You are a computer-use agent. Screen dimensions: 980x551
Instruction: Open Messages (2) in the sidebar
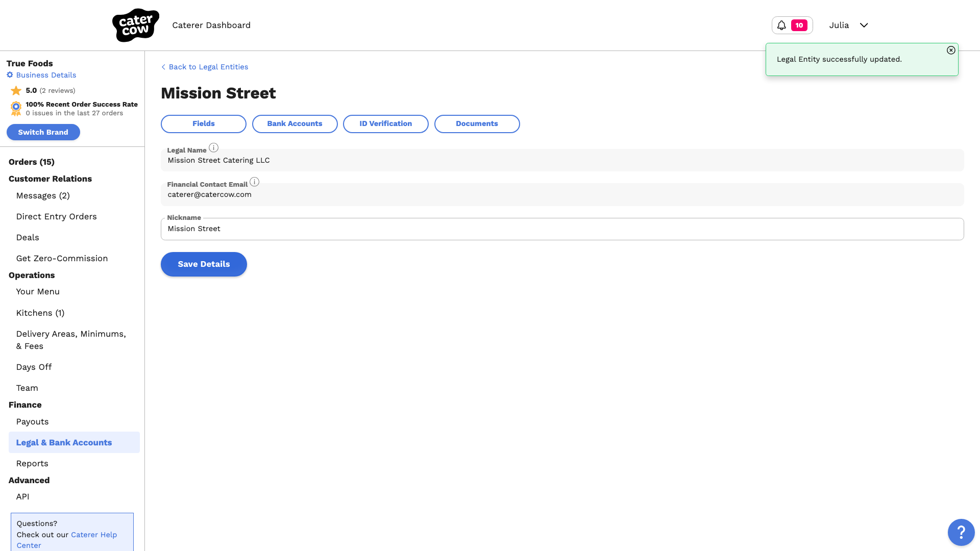(43, 196)
